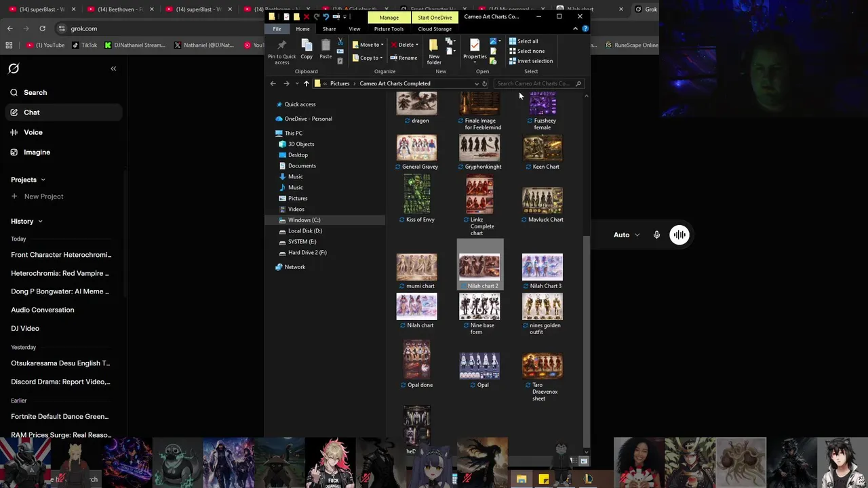Image resolution: width=868 pixels, height=488 pixels.
Task: Click New Project in Grok sidebar
Action: click(x=37, y=196)
